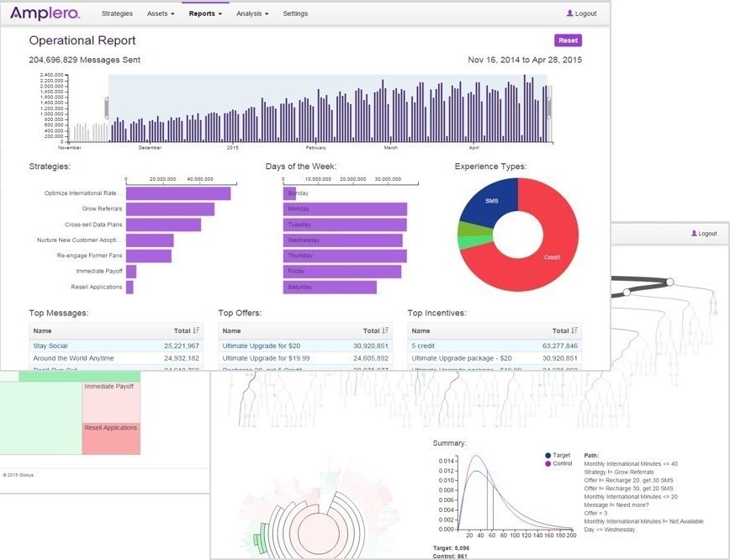Click the Amplero logo
This screenshot has width=730, height=560.
[45, 13]
